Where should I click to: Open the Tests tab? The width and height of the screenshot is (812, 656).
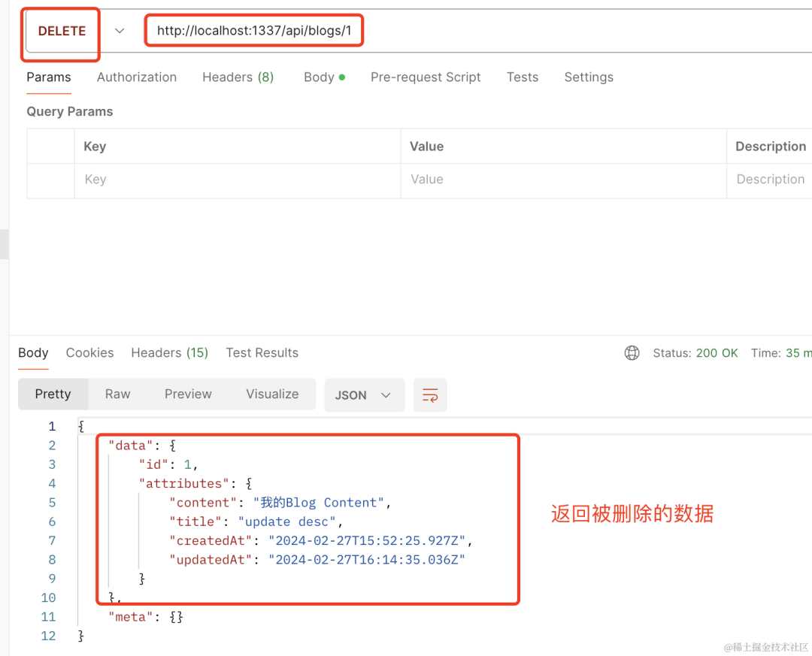point(522,77)
